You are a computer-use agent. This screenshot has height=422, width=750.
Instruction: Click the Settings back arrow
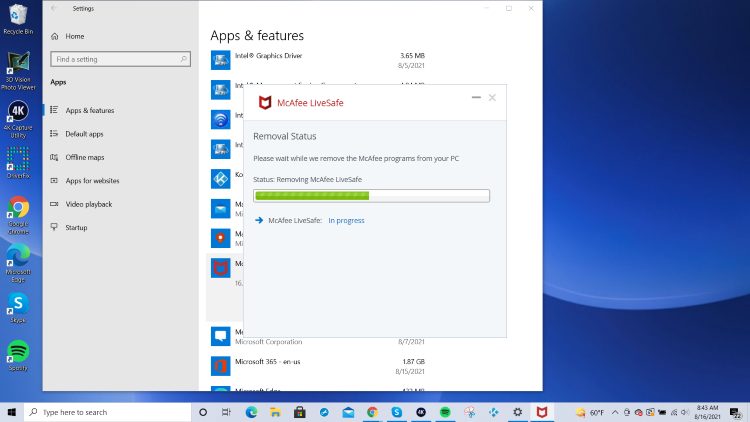click(x=54, y=9)
